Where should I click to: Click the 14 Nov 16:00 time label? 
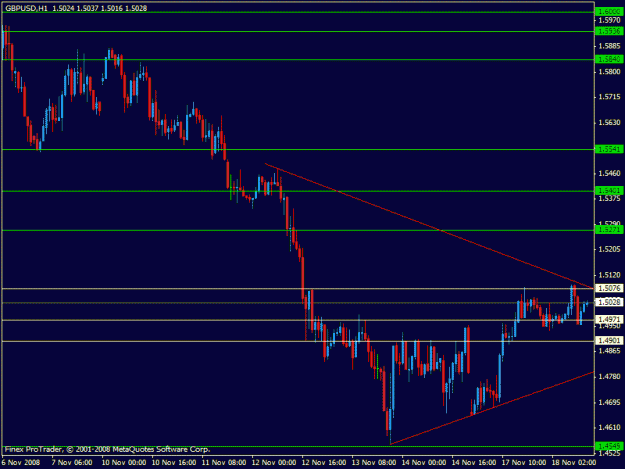(474, 463)
